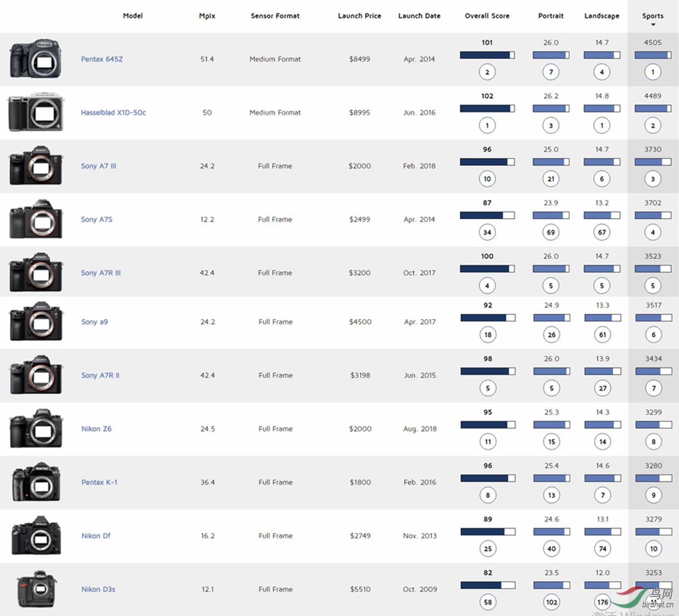679x616 pixels.
Task: Click the 4505 sports score value
Action: 653,42
